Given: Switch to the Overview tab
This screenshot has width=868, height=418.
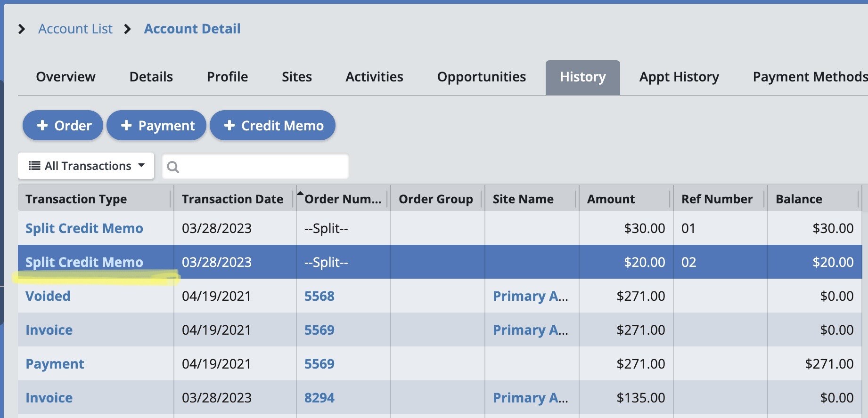Looking at the screenshot, I should [66, 77].
